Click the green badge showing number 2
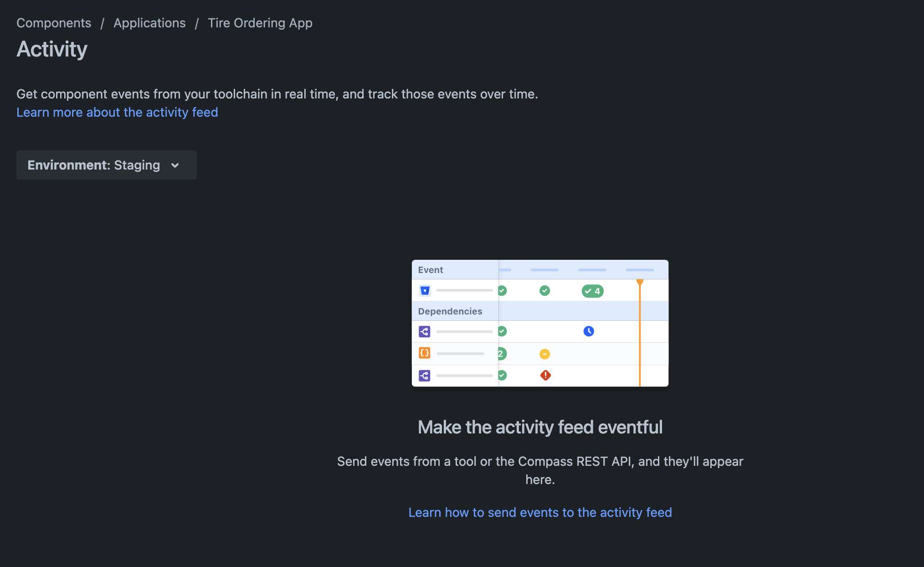This screenshot has height=567, width=924. pos(502,354)
